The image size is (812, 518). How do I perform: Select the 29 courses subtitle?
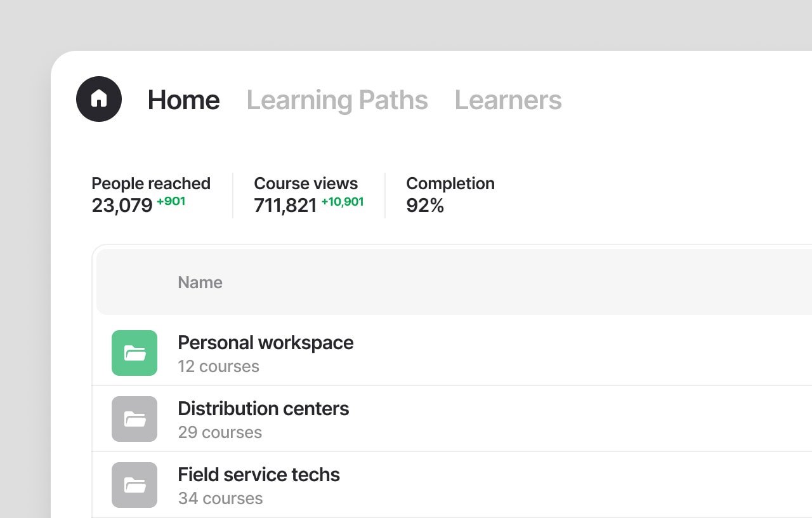click(220, 432)
